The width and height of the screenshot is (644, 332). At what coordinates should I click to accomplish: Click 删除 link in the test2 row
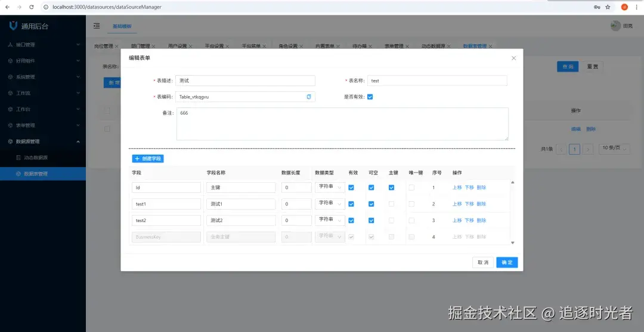point(481,220)
